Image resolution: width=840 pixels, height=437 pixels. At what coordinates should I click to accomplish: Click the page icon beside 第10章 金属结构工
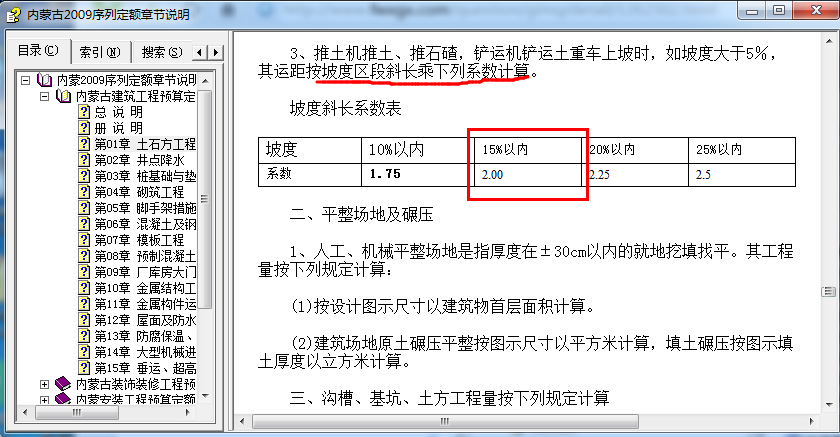click(x=84, y=288)
